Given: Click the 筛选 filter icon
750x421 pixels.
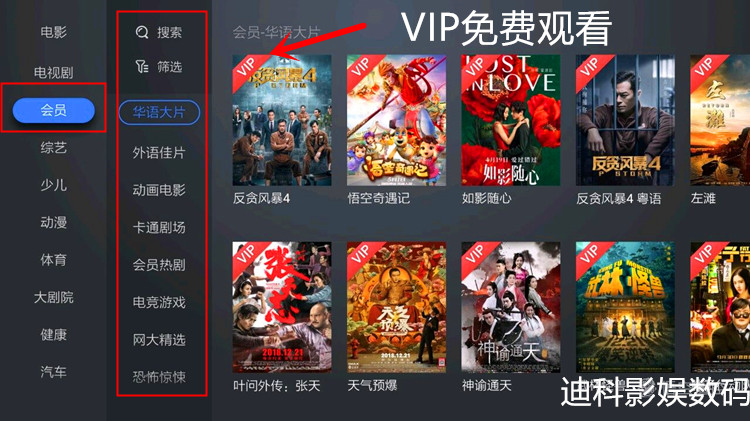Looking at the screenshot, I should tap(142, 66).
